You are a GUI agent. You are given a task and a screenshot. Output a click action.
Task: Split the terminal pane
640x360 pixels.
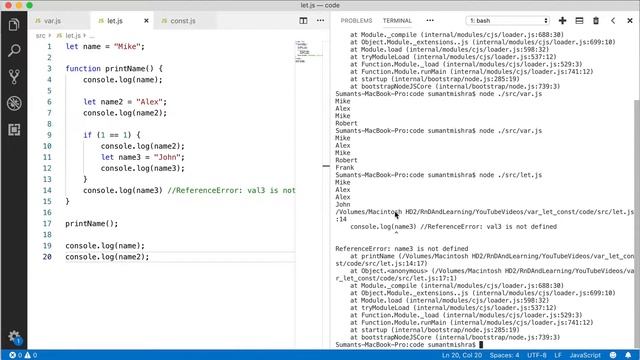579,20
